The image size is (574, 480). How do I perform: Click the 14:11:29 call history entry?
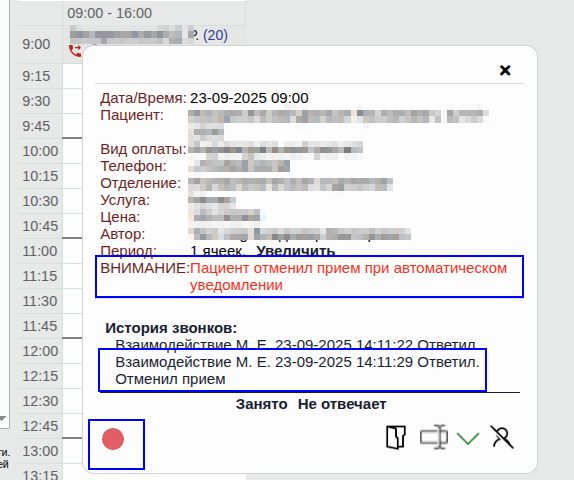[297, 371]
